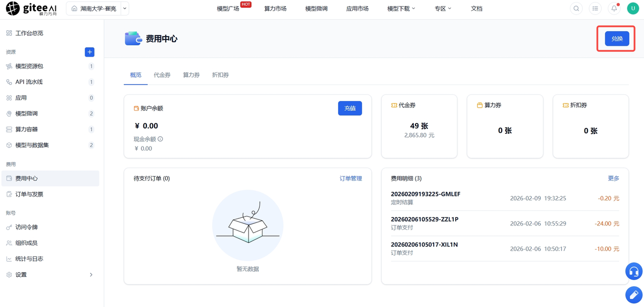Click the 0 张 under 折扣券
This screenshot has width=644, height=307.
pyautogui.click(x=591, y=130)
